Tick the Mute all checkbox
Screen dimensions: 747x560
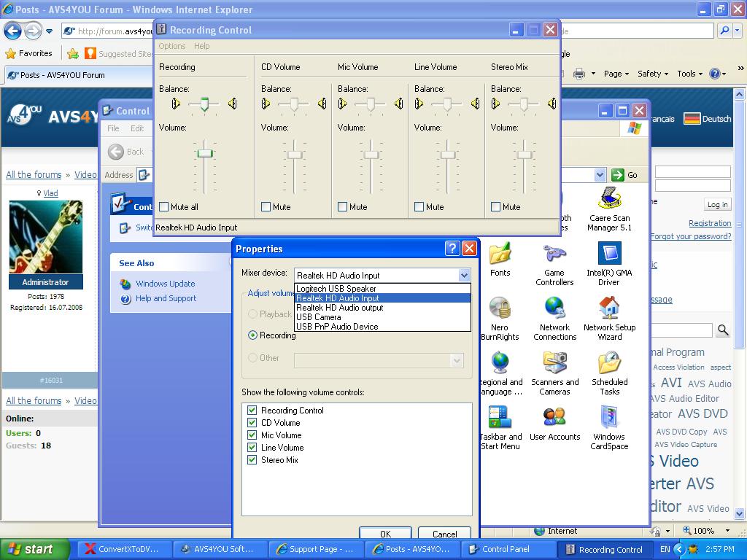164,206
